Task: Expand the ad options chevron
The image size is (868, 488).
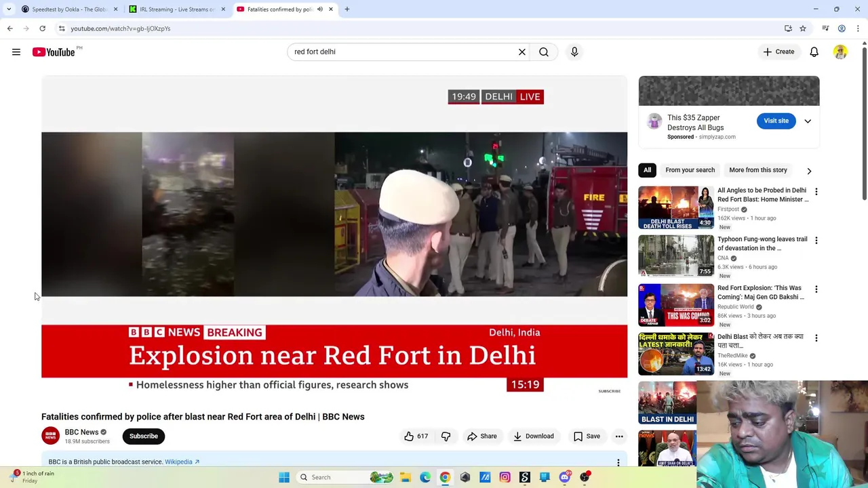Action: (x=808, y=121)
